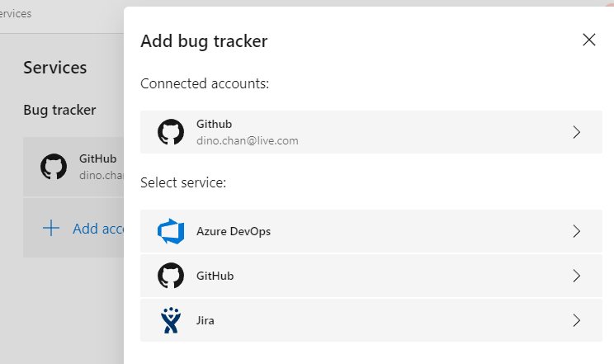Viewport: 614px width, 364px height.
Task: Click the GitHub octocat icon under Connected accounts
Action: pos(171,132)
